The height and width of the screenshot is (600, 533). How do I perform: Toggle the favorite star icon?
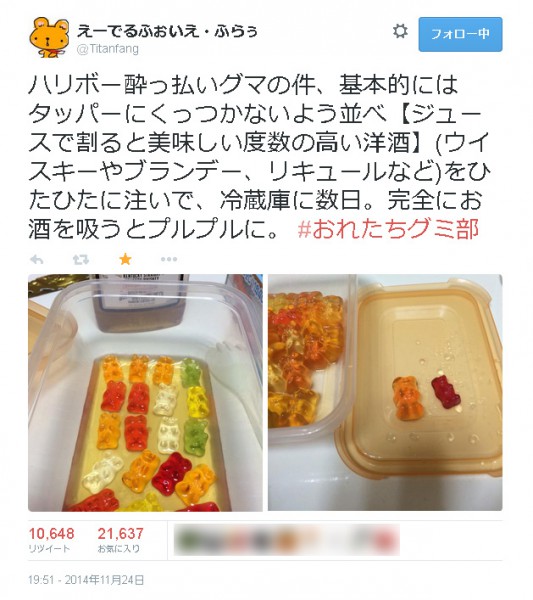pos(125,259)
